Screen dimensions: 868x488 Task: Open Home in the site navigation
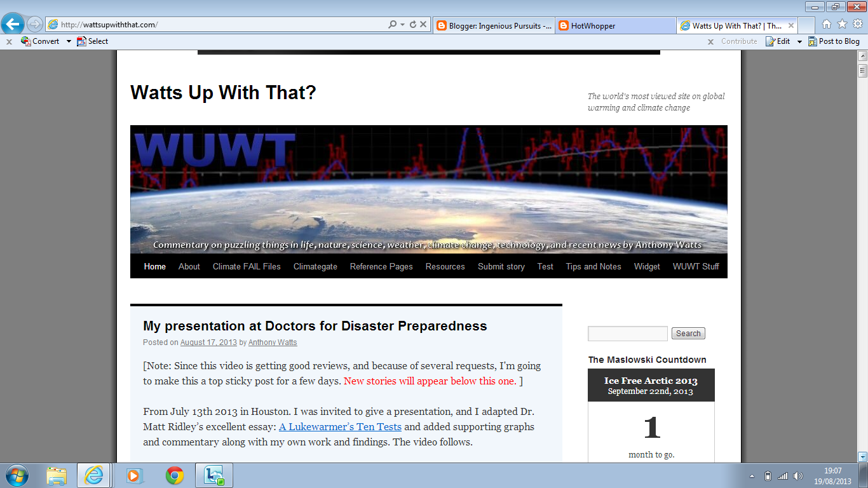click(x=154, y=266)
